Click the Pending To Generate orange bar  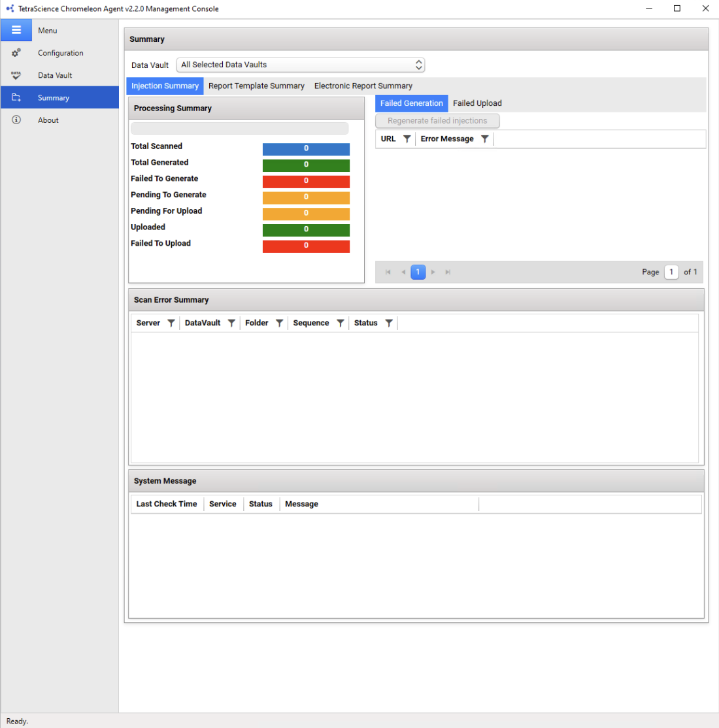(x=306, y=197)
